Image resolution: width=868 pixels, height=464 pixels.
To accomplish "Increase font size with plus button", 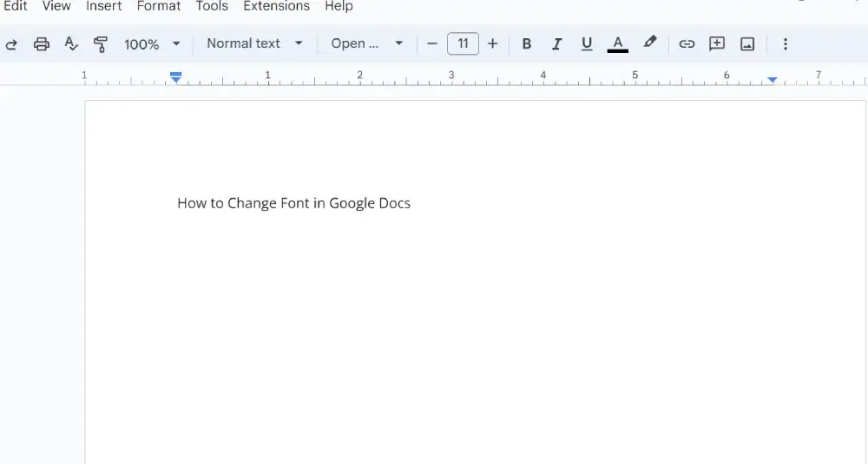I will tap(493, 43).
